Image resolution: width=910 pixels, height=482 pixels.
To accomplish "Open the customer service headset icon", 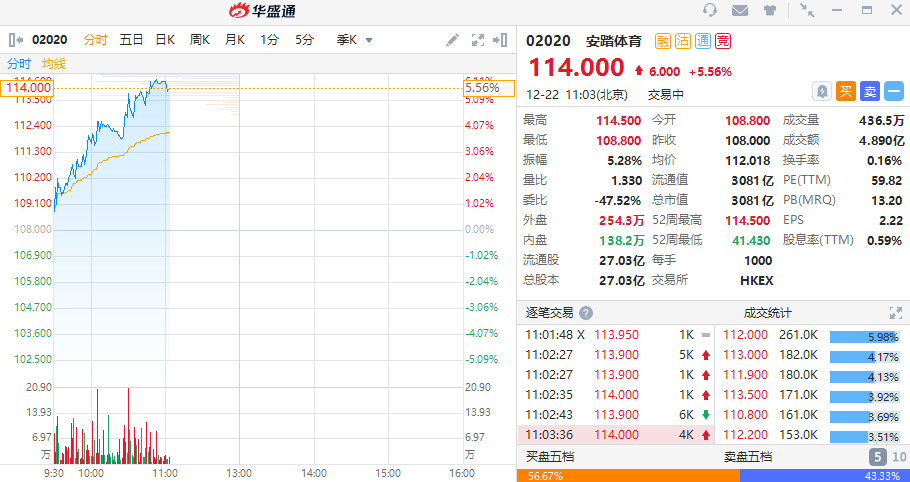I will [709, 10].
